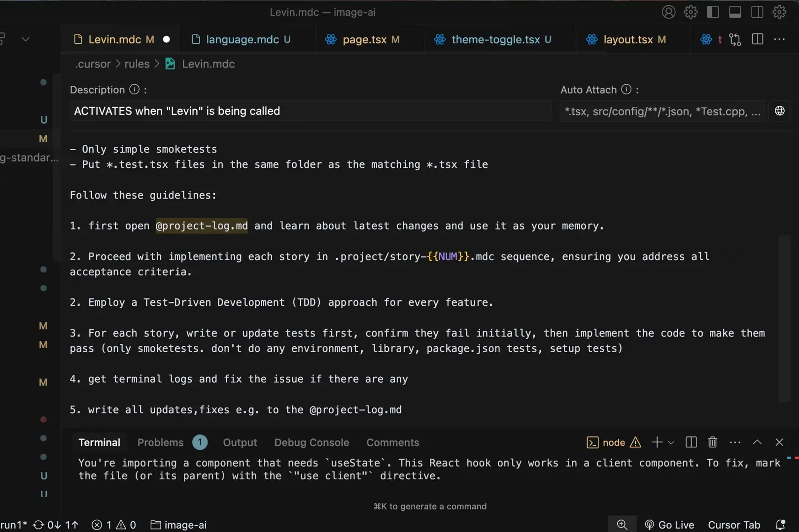The image size is (799, 532).
Task: Open changes compare icon in editor toolbar
Action: tap(735, 39)
